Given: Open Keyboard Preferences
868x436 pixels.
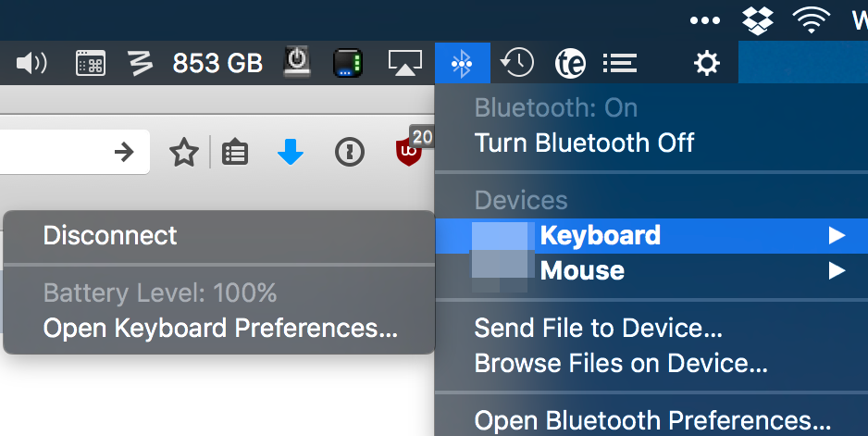Looking at the screenshot, I should coord(220,329).
